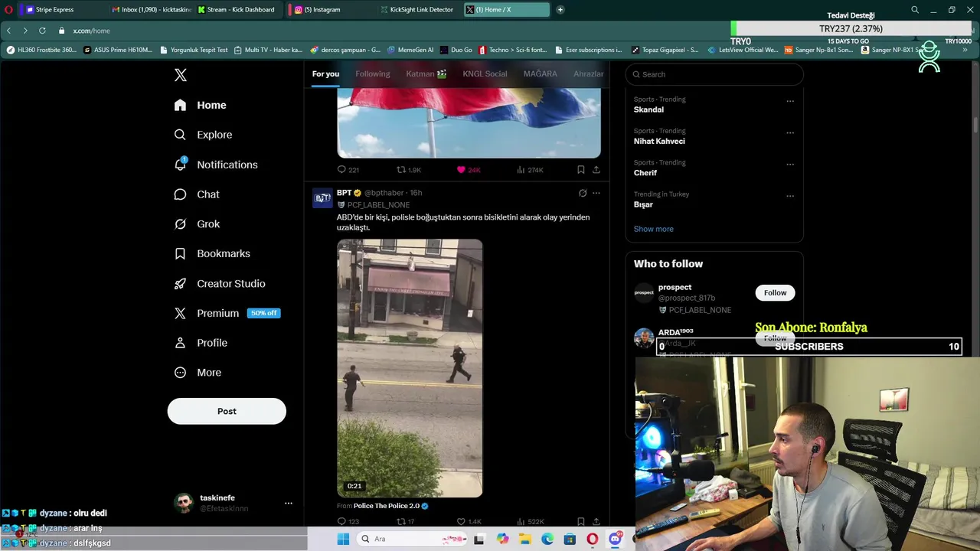Open Premium with 50% off badge
The height and width of the screenshot is (551, 980).
click(227, 313)
